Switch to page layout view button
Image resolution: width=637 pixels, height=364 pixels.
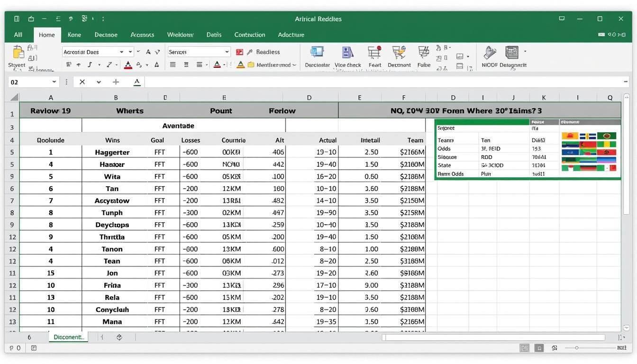coord(539,348)
